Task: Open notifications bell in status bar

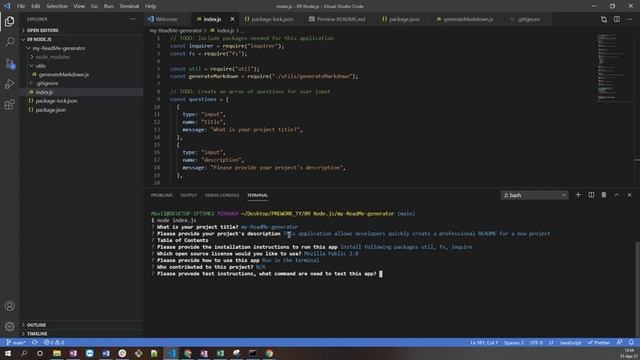Action: point(631,342)
